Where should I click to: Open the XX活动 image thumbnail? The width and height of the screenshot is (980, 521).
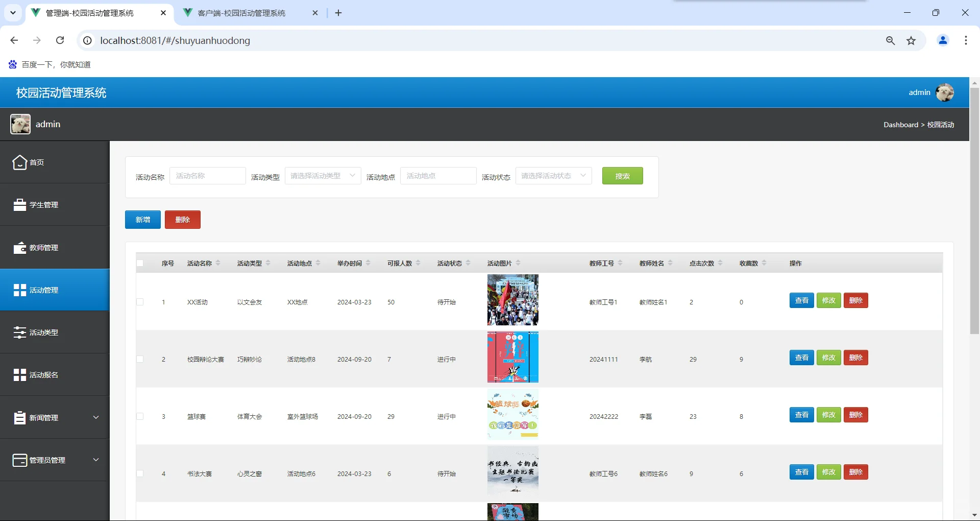coord(513,300)
